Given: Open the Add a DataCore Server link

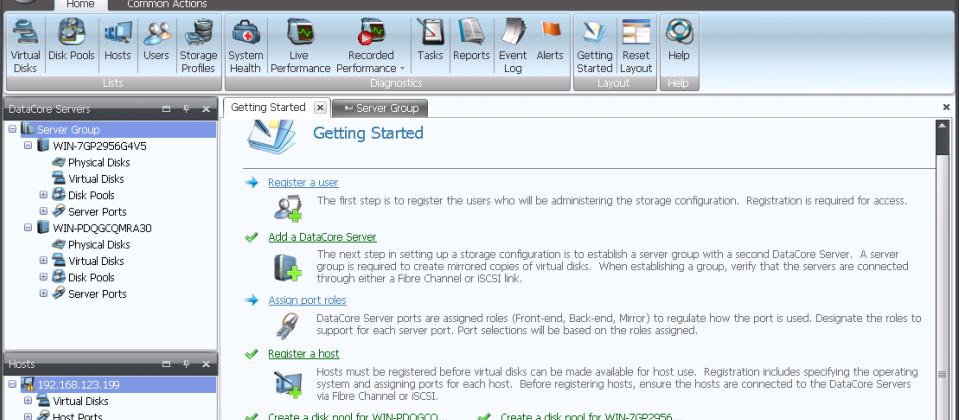Looking at the screenshot, I should click(x=322, y=237).
